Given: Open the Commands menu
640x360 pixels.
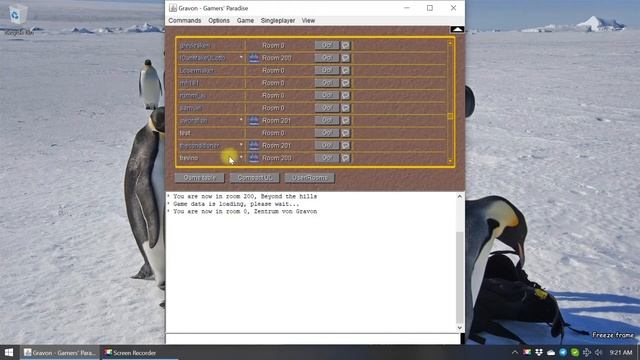Looking at the screenshot, I should (184, 20).
